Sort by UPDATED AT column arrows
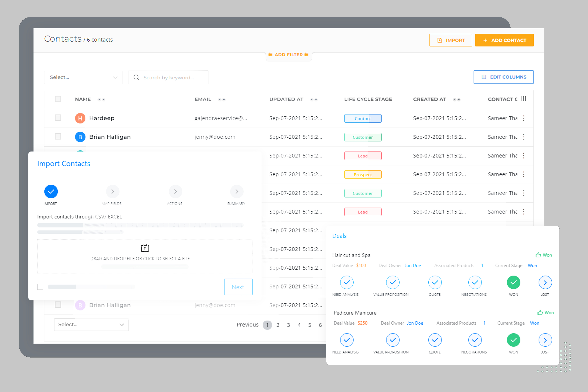 click(314, 99)
